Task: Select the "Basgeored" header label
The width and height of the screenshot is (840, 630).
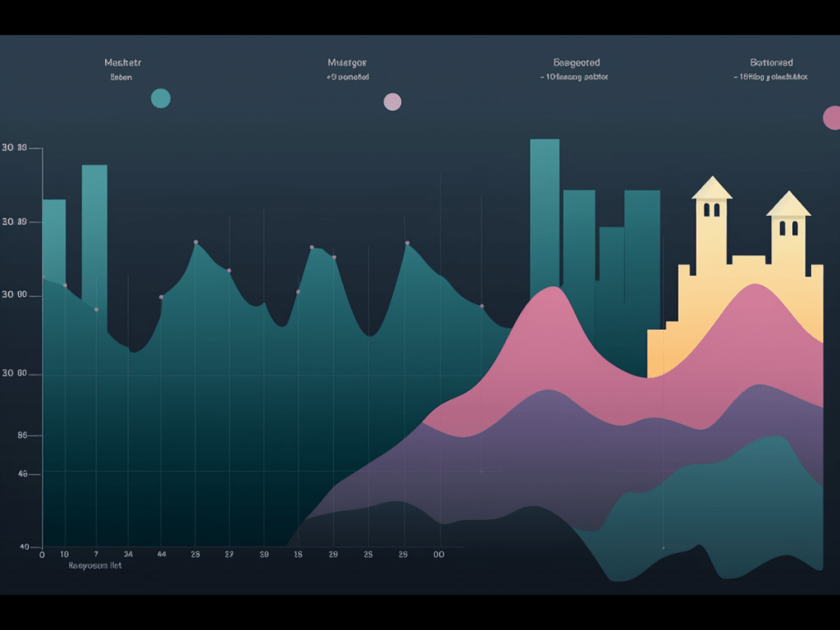Action: click(577, 62)
